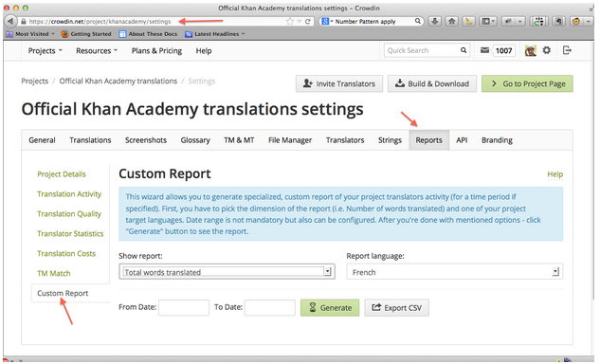This screenshot has width=600, height=364.
Task: Reload the page with refresh icon
Action: pos(308,22)
